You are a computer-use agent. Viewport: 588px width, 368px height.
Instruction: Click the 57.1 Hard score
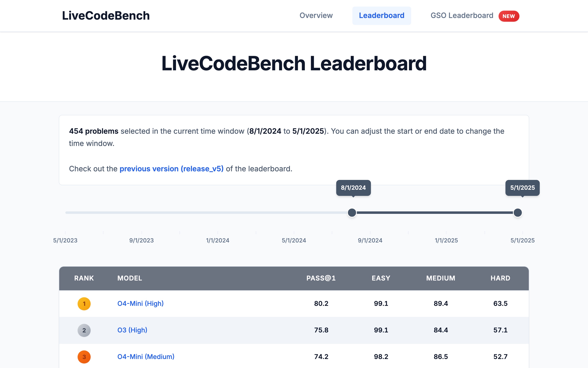point(500,330)
